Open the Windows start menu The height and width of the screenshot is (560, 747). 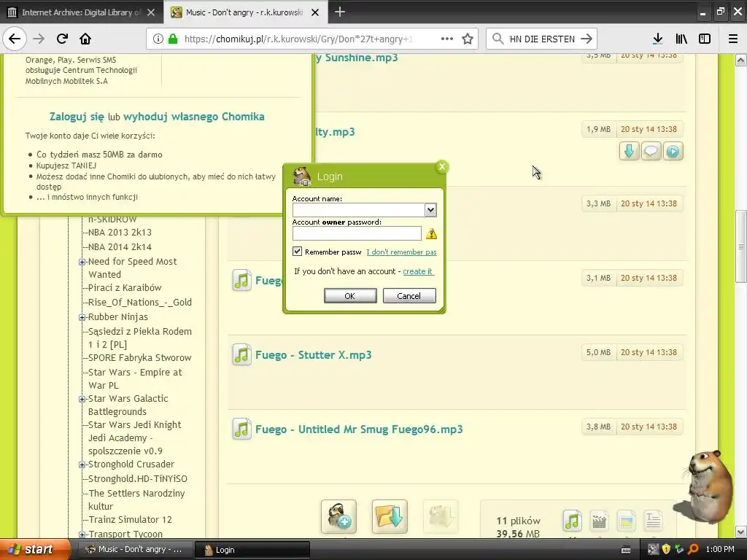point(34,550)
